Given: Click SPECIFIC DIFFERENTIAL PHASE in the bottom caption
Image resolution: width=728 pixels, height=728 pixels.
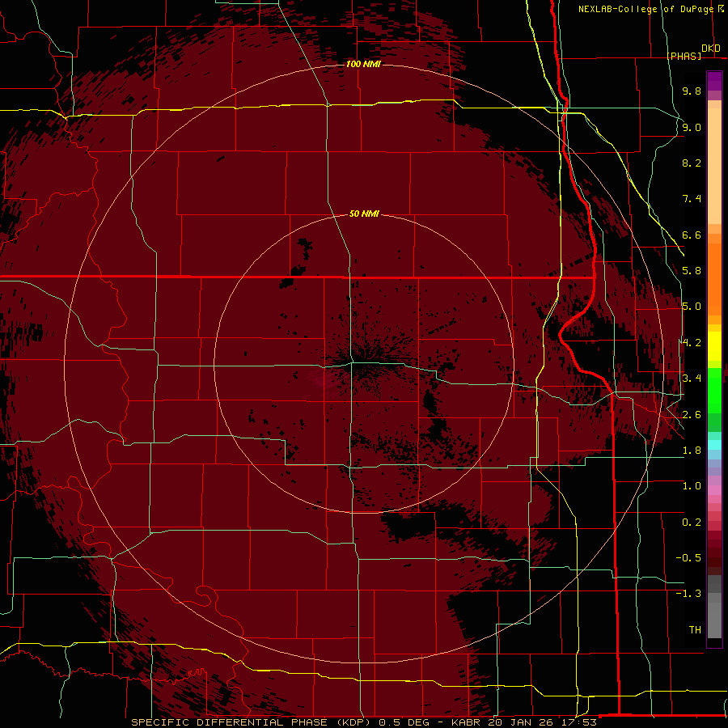Looking at the screenshot, I should (x=231, y=722).
